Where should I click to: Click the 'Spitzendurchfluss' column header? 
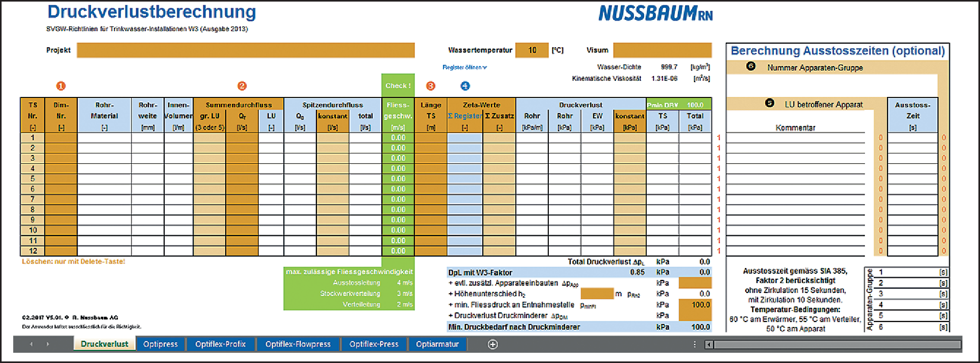(333, 105)
